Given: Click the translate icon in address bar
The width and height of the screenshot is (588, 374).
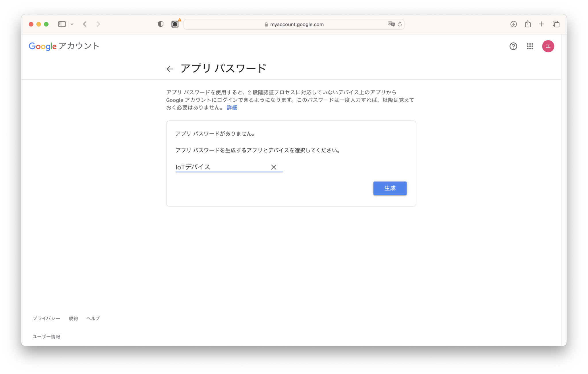Looking at the screenshot, I should pos(391,24).
